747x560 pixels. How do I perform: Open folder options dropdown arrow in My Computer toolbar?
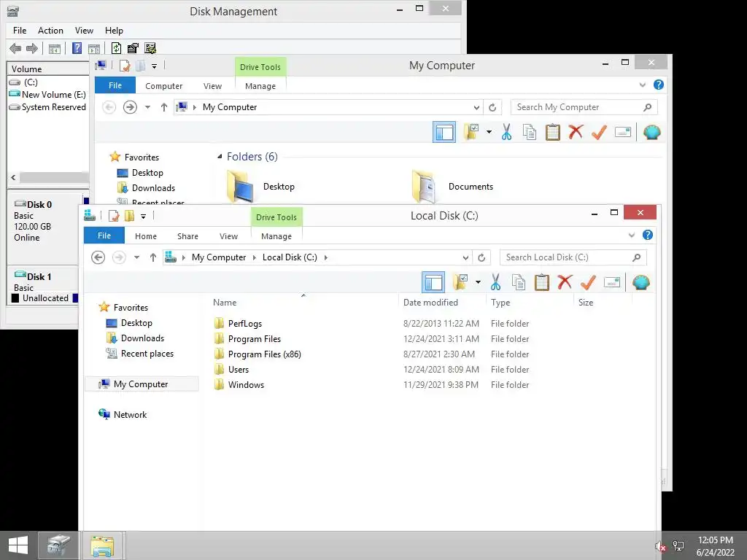(489, 132)
